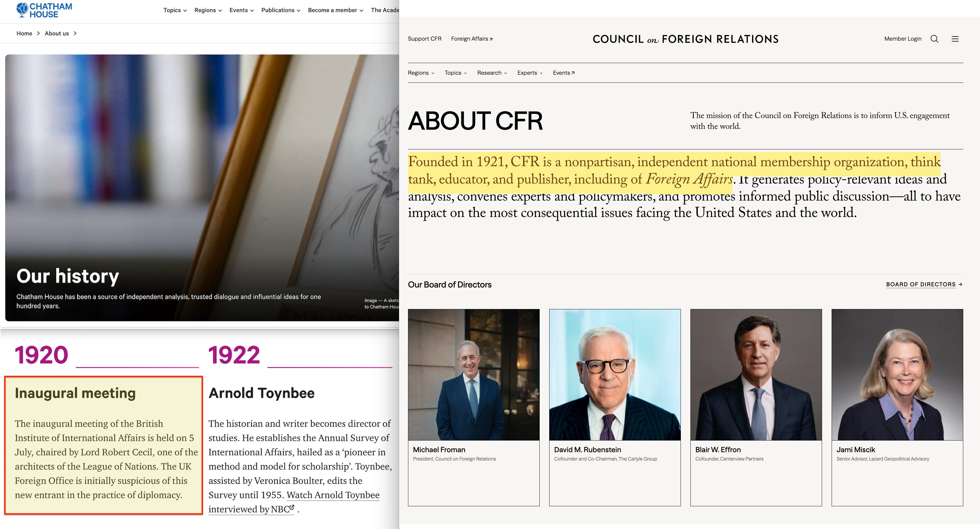The width and height of the screenshot is (980, 529).
Task: Click the Support CFR link
Action: pyautogui.click(x=424, y=39)
